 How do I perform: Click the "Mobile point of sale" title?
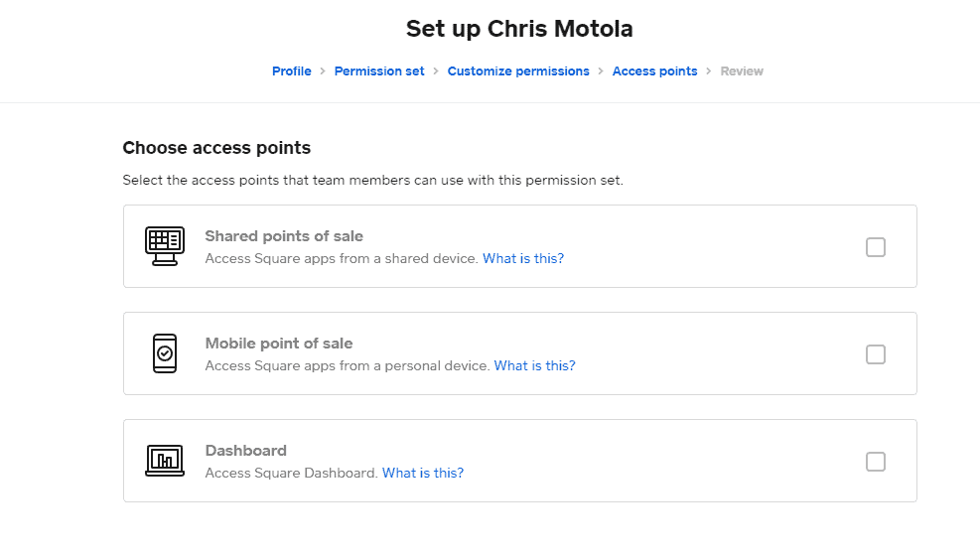coord(279,344)
